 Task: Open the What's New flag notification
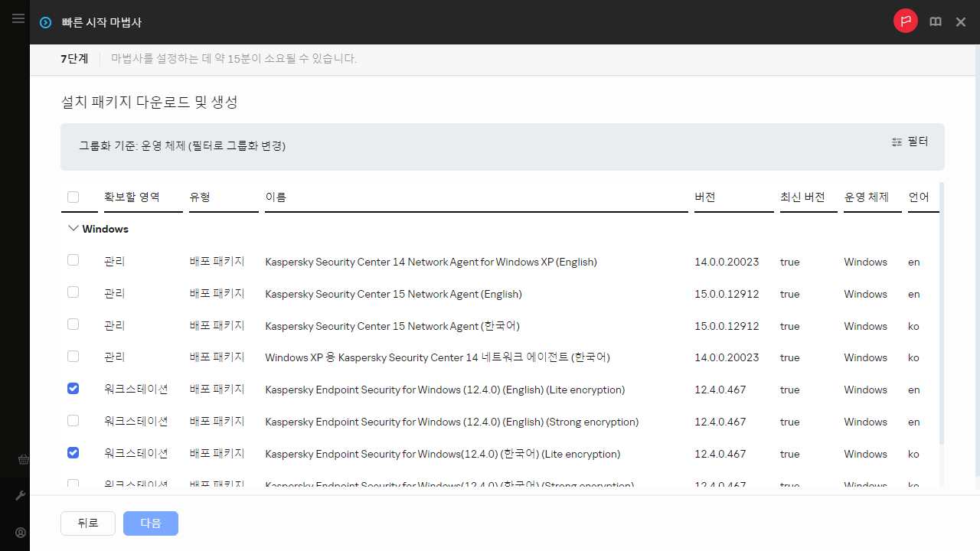906,21
